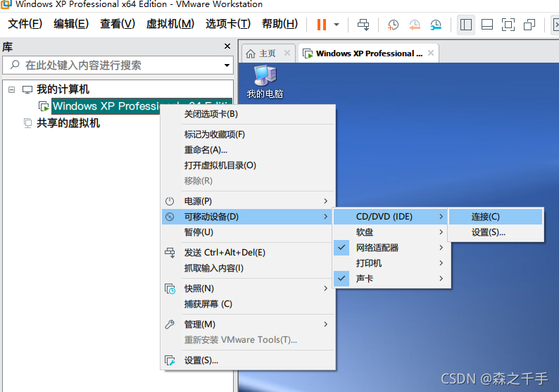Take a snapshot with the clock-plus toolbar icon
This screenshot has height=392, width=559.
point(393,25)
